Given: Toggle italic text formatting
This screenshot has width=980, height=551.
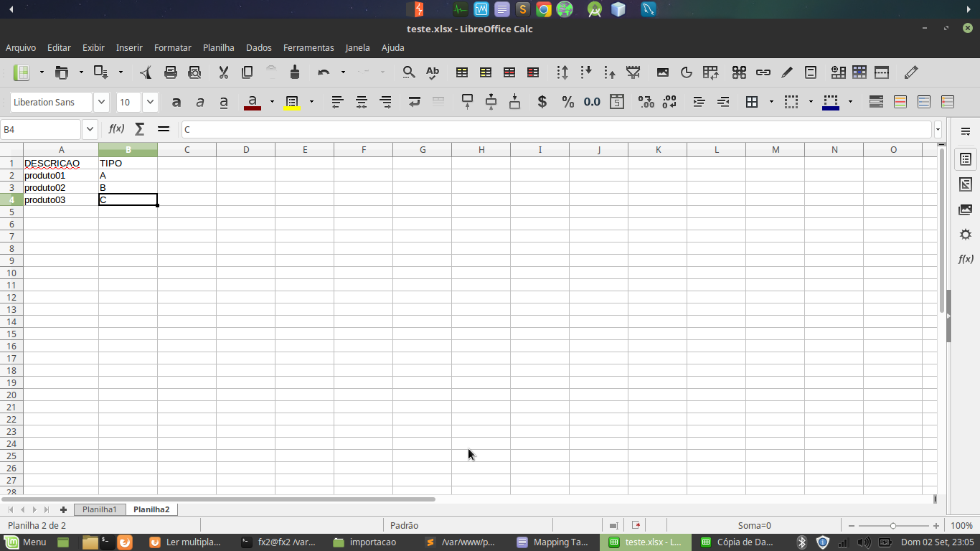Looking at the screenshot, I should click(x=200, y=102).
